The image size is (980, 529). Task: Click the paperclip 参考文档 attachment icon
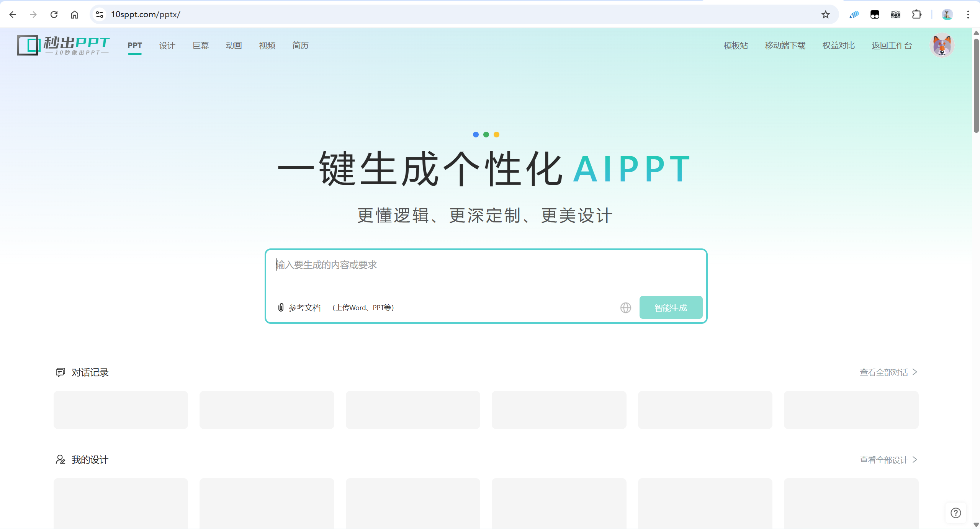pos(281,307)
